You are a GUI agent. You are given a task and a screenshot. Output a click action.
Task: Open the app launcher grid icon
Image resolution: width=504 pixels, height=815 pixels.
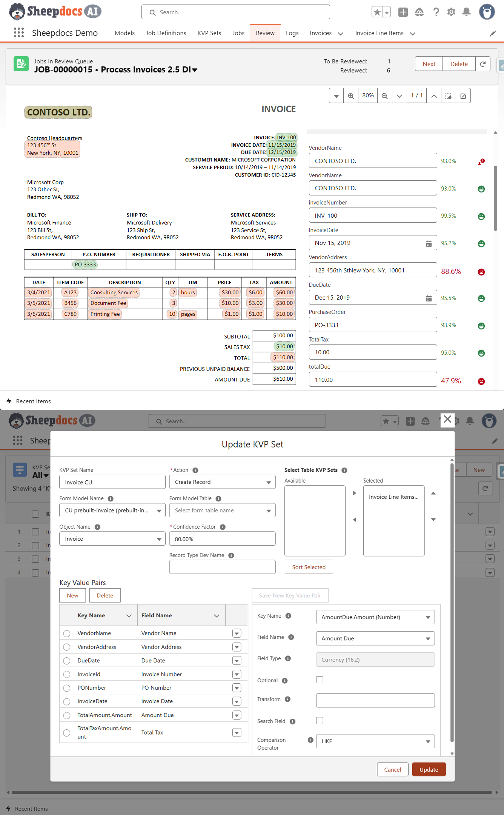tap(19, 33)
